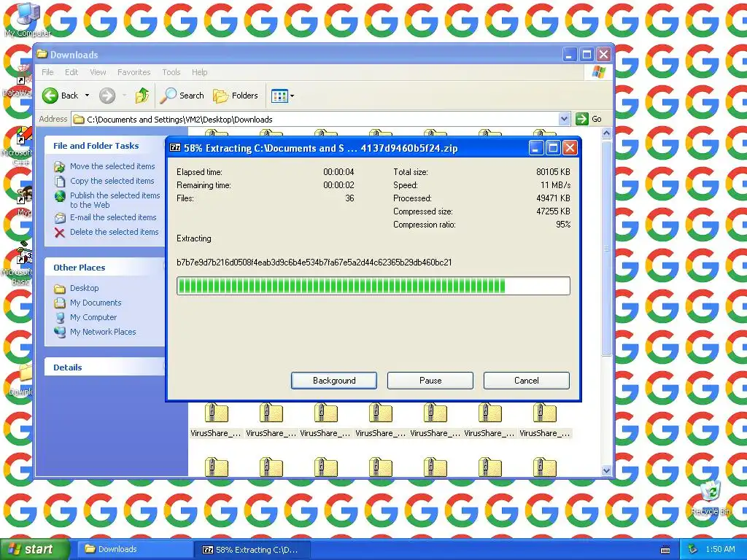This screenshot has width=747, height=560.
Task: Expand the Address bar dropdown arrow
Action: tap(564, 119)
